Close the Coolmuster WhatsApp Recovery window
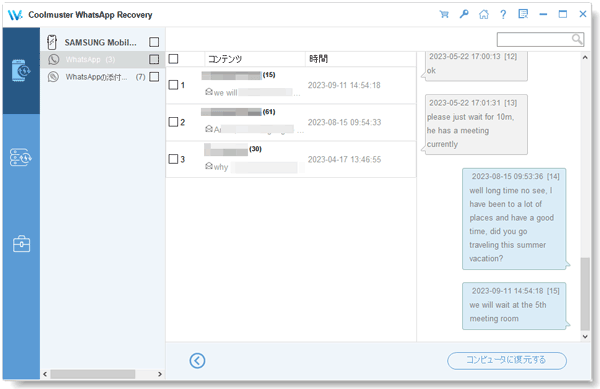 [x=583, y=14]
